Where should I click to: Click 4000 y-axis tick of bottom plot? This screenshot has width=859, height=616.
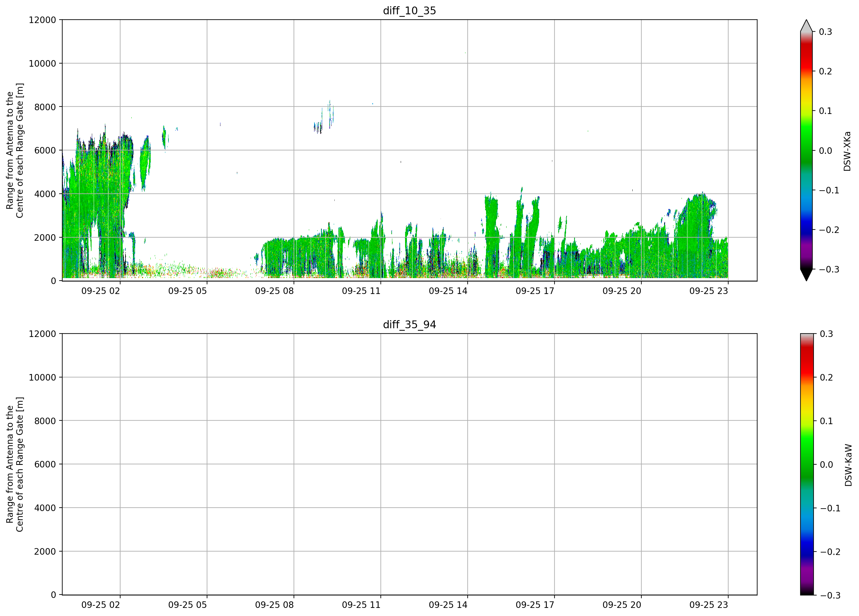pyautogui.click(x=45, y=508)
